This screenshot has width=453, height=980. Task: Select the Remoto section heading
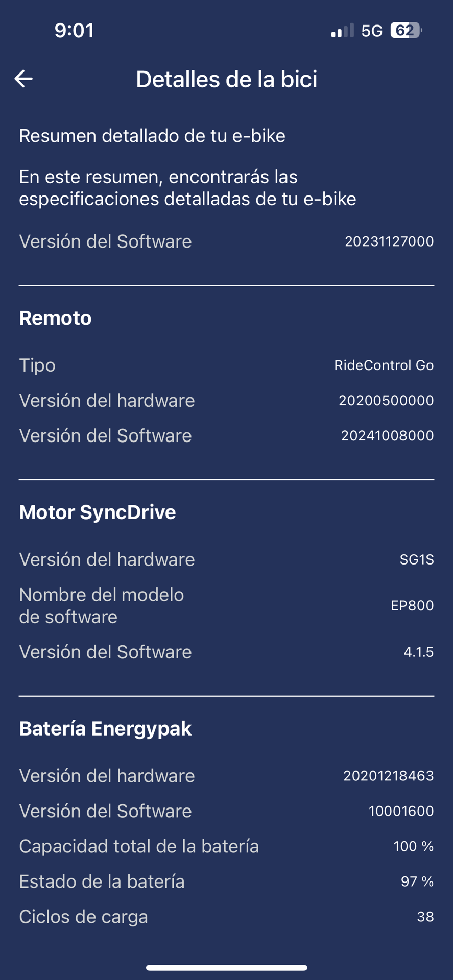point(55,318)
